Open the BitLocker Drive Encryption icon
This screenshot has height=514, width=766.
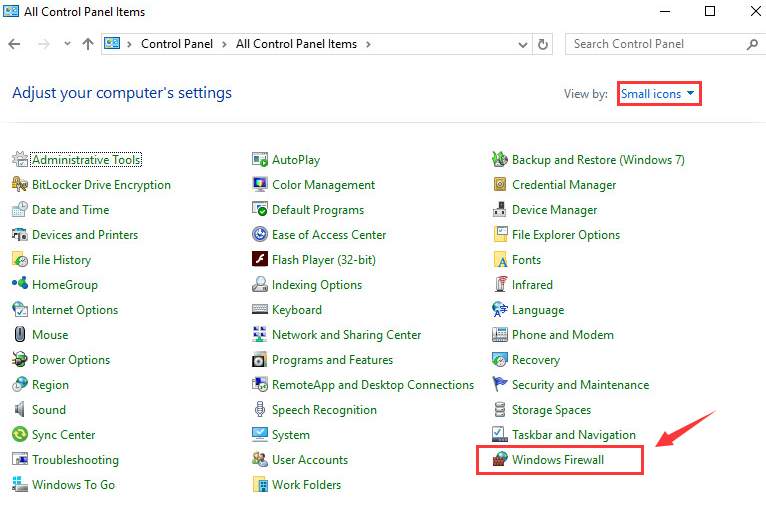(x=20, y=185)
